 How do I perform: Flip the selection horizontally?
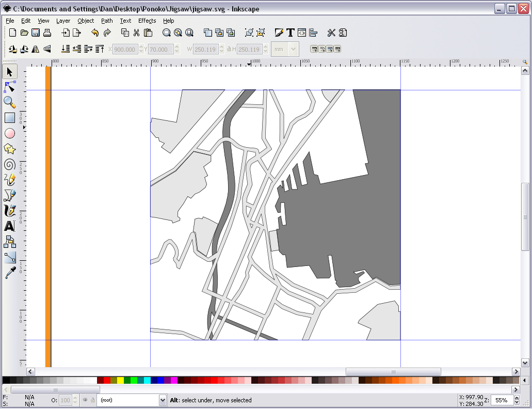[x=35, y=49]
